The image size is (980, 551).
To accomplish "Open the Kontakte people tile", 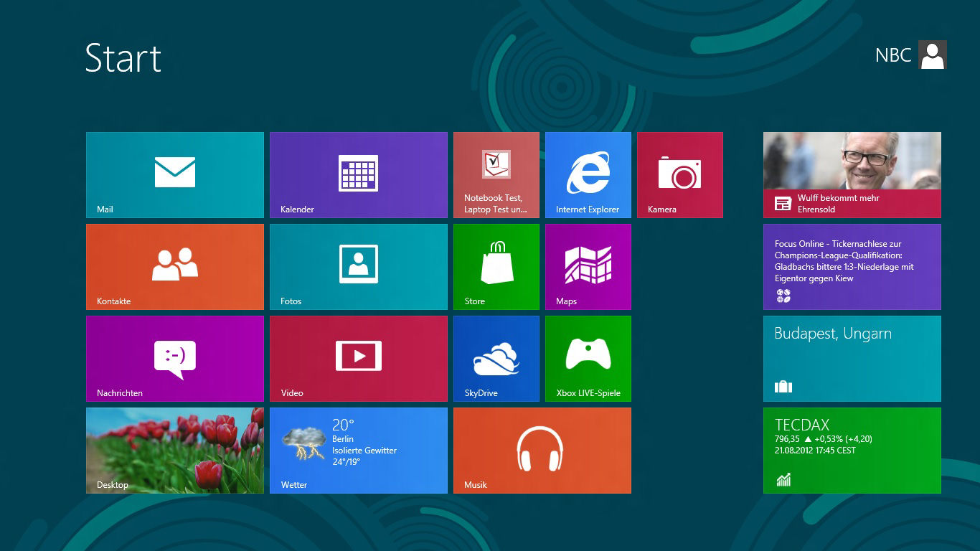I will [x=174, y=266].
